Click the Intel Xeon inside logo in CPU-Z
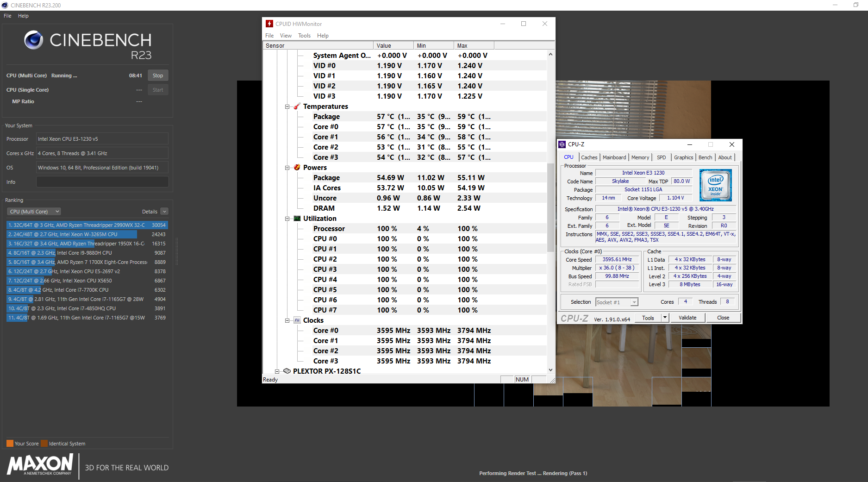 [x=716, y=185]
